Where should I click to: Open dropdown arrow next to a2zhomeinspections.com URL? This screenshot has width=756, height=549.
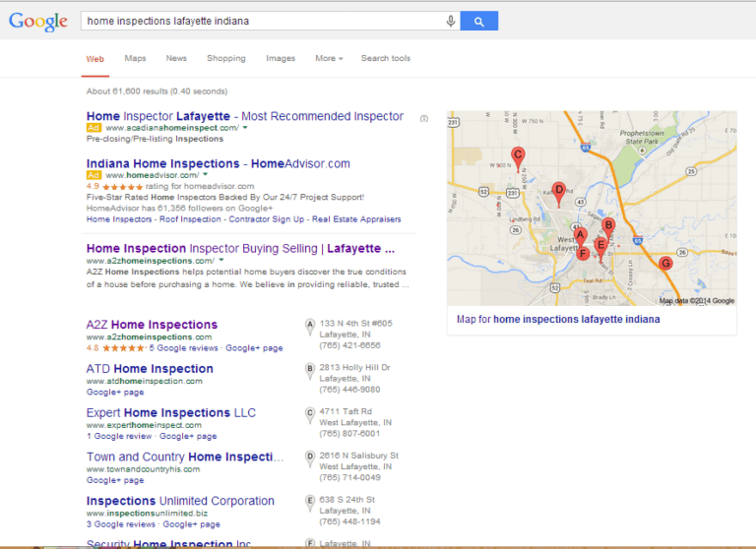[x=221, y=261]
